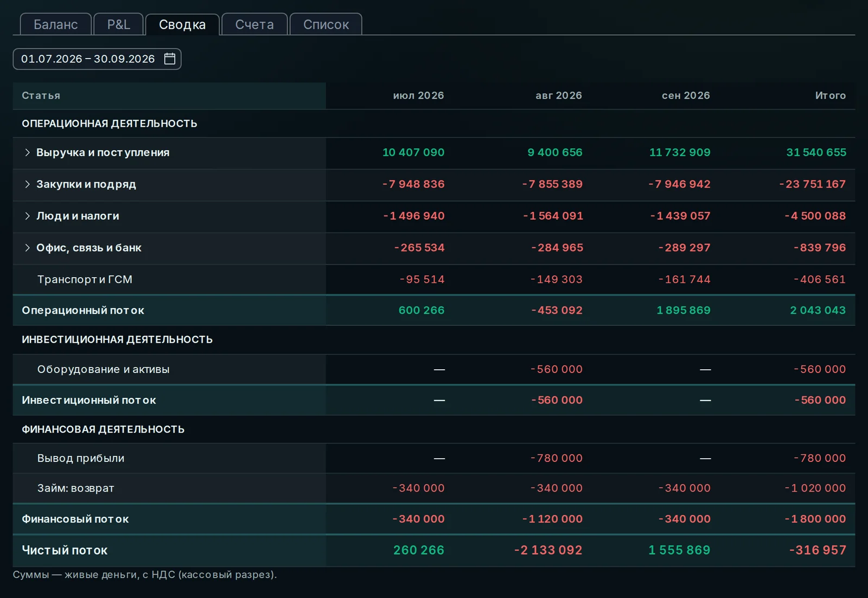Click the авг 2026 column header
868x598 pixels.
coord(559,95)
